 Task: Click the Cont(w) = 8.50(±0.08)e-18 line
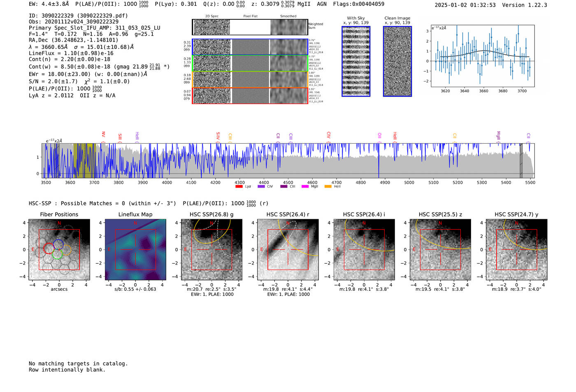tap(99, 66)
